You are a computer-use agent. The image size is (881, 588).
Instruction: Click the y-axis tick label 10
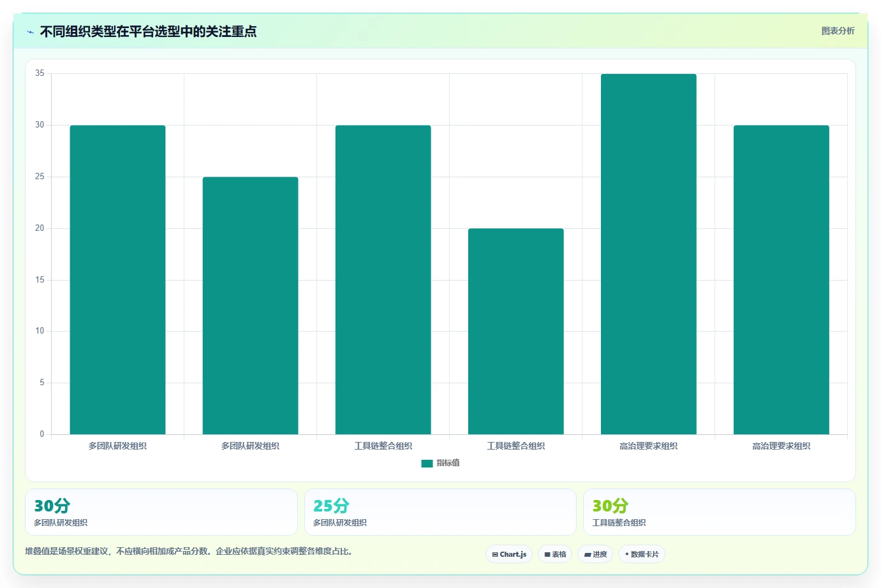(x=40, y=331)
